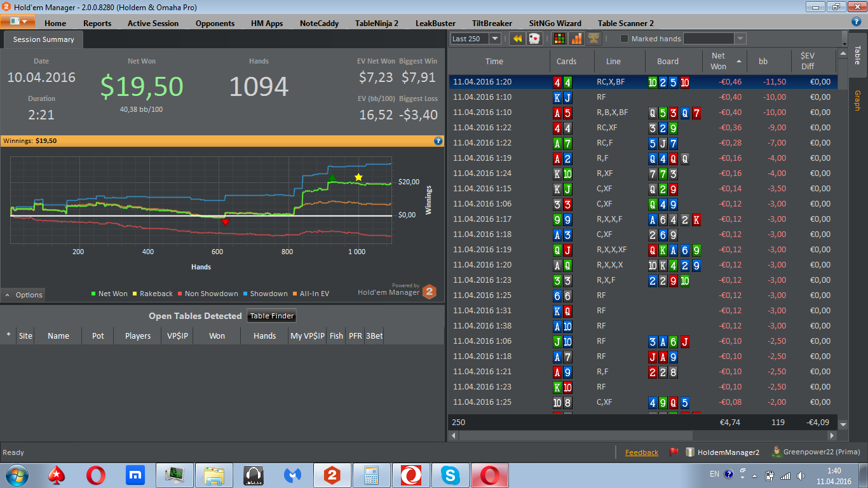Click the yellow star marker on graph

(358, 177)
